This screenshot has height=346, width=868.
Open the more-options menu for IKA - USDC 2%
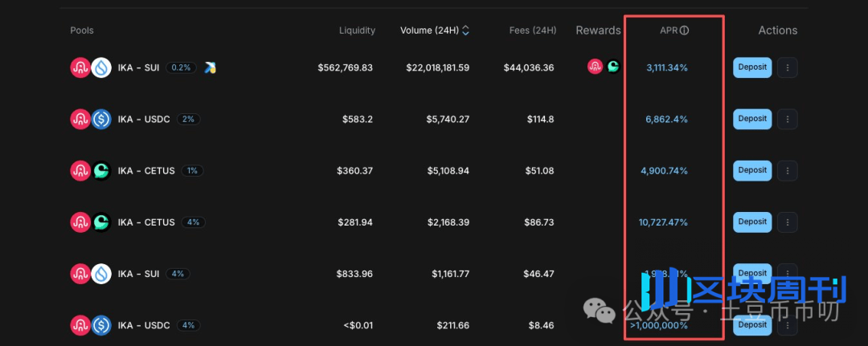787,119
